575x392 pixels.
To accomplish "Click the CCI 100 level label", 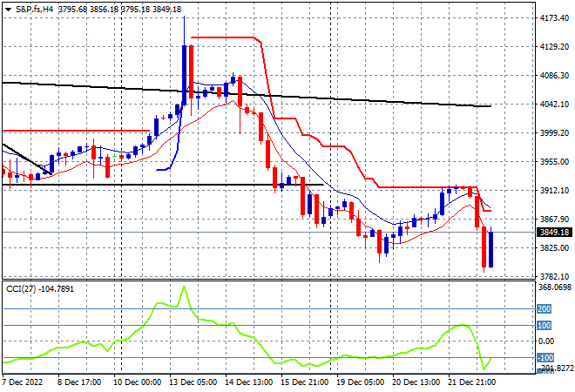I will (544, 325).
